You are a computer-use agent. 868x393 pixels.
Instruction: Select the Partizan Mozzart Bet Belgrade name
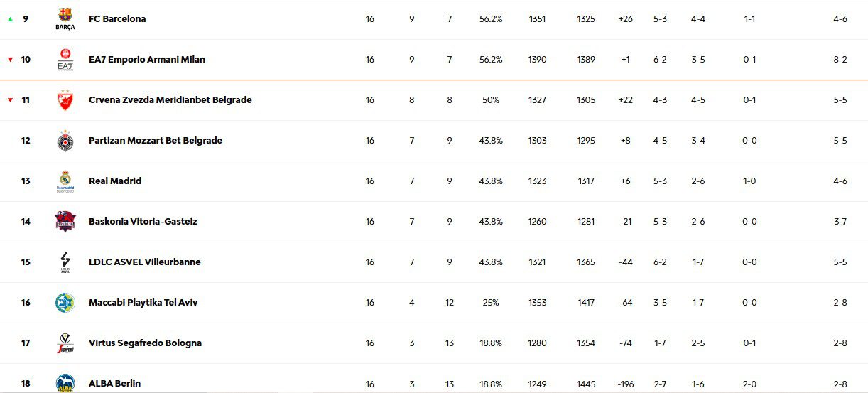pos(156,141)
